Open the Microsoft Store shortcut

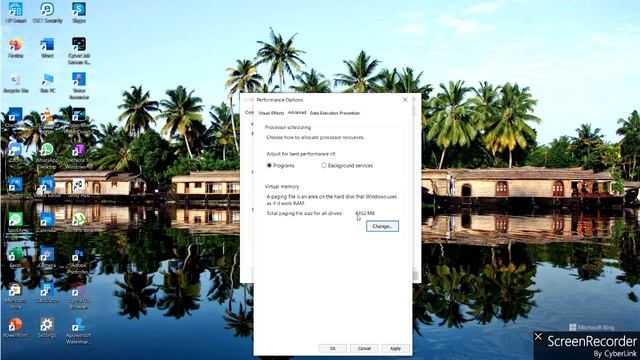[x=16, y=296]
